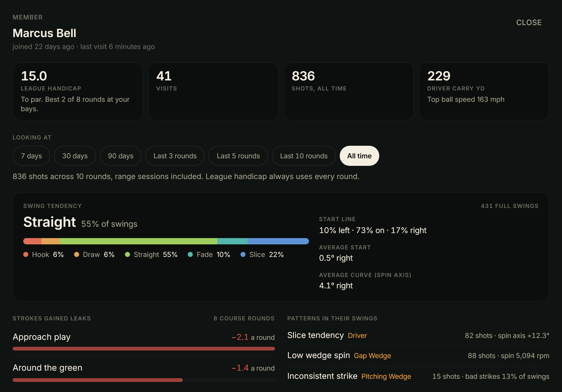Screen dimensions: 562x392
Task: Choose the 90 days range
Action: (120, 156)
